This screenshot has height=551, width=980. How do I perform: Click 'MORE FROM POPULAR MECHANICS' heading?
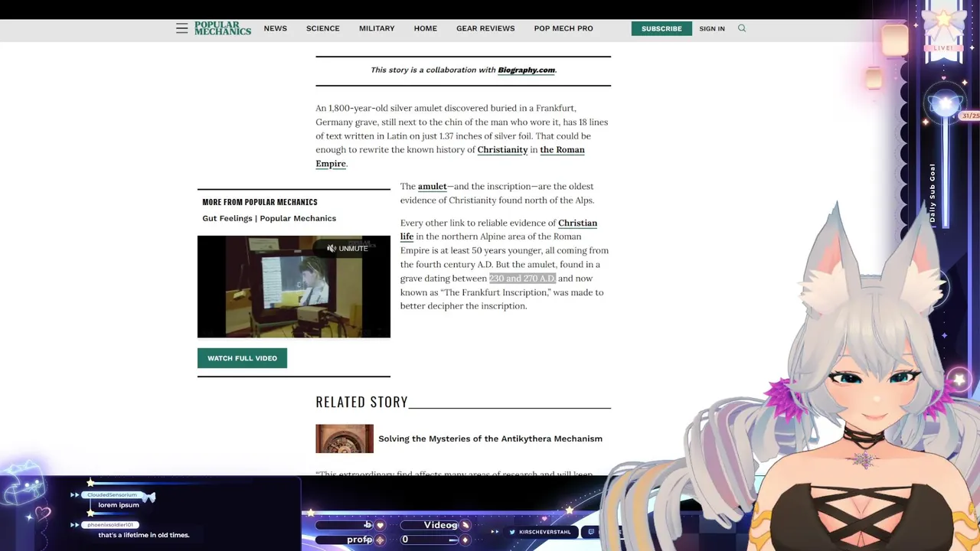coord(260,202)
